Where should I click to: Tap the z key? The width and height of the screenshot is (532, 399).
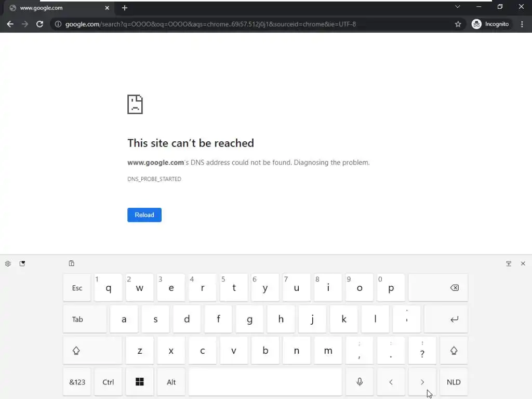click(139, 351)
